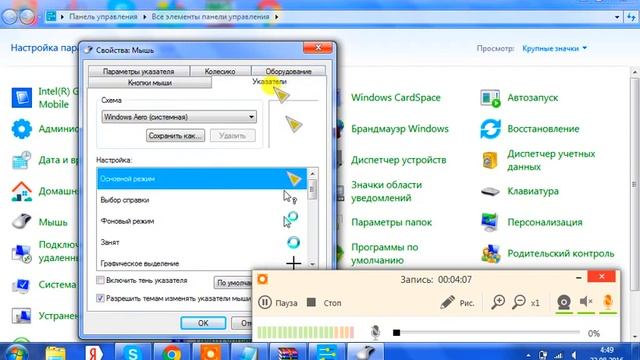Click the Клавиатура icon
The height and width of the screenshot is (360, 640).
[490, 191]
